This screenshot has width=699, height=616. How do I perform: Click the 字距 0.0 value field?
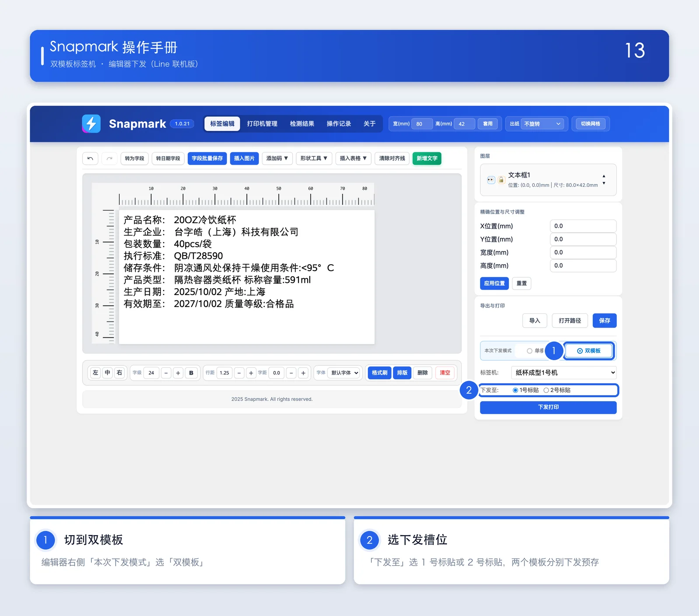(277, 373)
